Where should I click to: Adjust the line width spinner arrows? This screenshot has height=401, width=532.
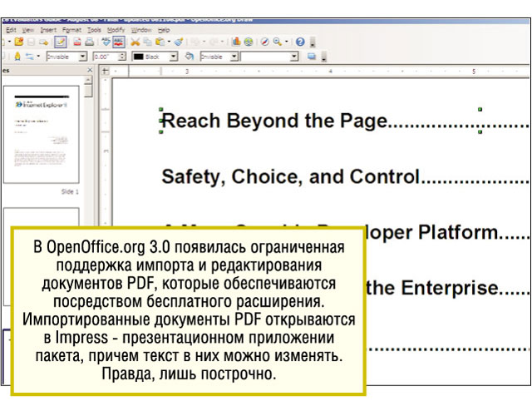(x=122, y=57)
